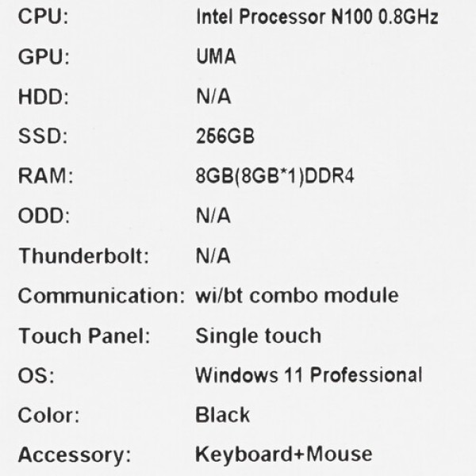Click the Keyboard+Mouse accessory text
Image resolution: width=476 pixels, height=476 pixels.
pyautogui.click(x=283, y=455)
